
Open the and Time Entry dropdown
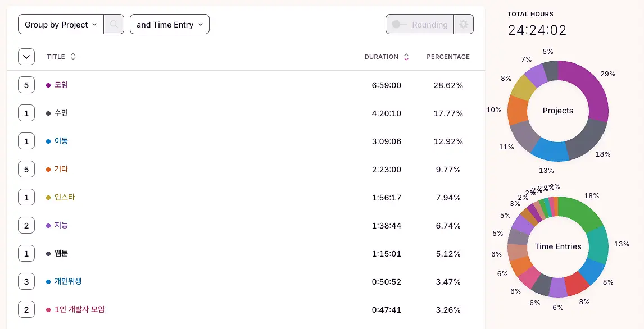[x=170, y=25]
